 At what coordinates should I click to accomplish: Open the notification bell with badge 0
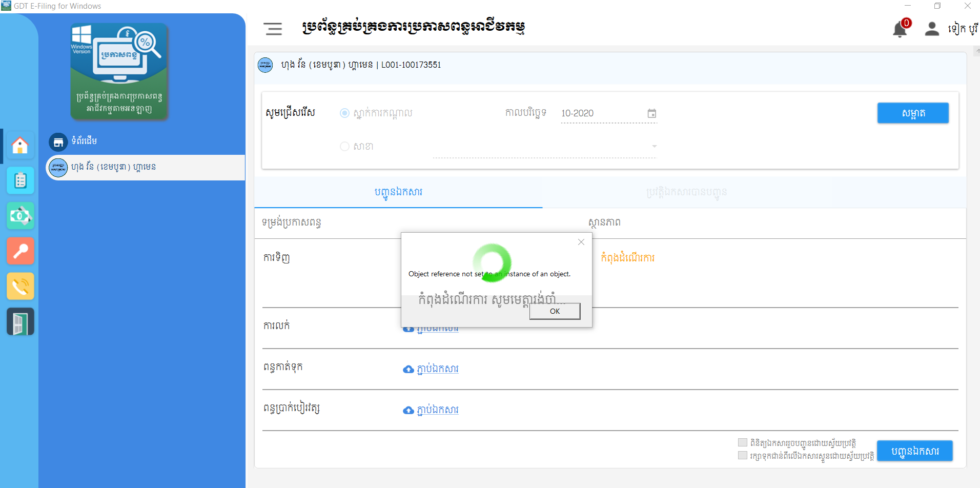coord(900,29)
